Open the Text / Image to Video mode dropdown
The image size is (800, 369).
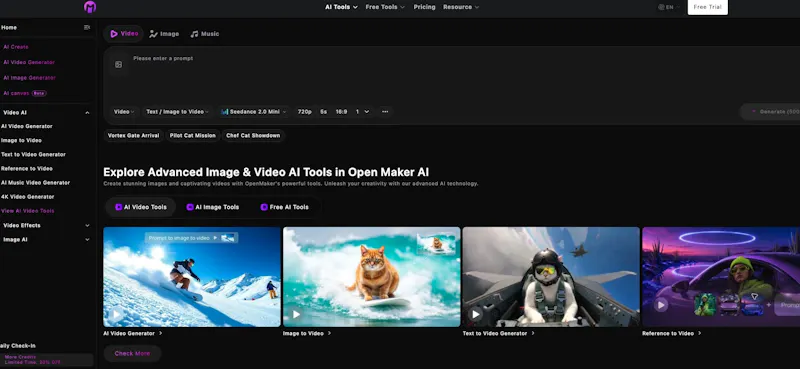[x=178, y=112]
